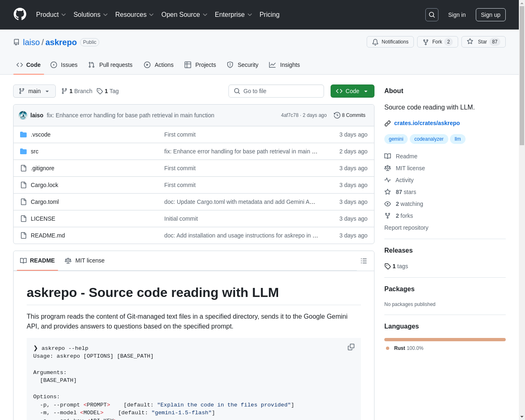Screen dimensions: 525x420
Task: Open the laiso owner link
Action: click(x=31, y=42)
